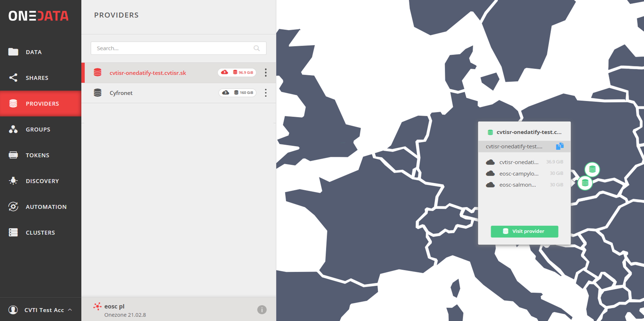The image size is (644, 321).
Task: Click the upper green provider marker on map
Action: (x=592, y=169)
